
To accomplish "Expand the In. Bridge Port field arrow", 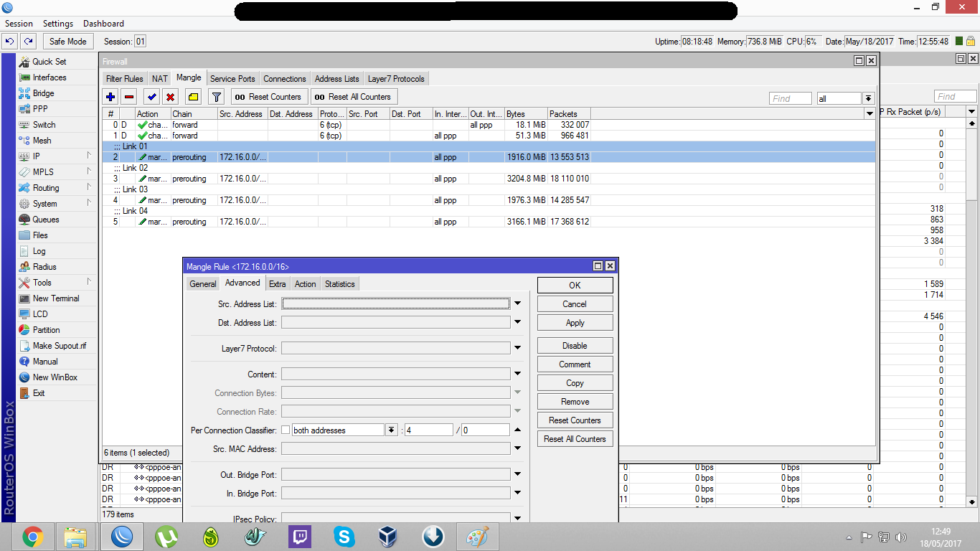I will (x=517, y=494).
